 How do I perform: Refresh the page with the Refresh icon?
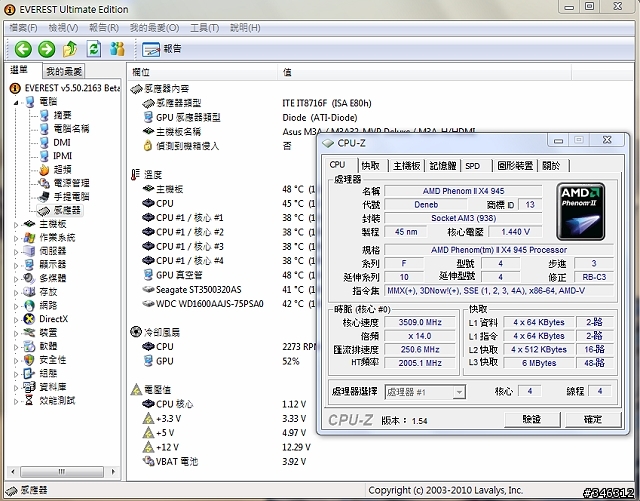94,49
